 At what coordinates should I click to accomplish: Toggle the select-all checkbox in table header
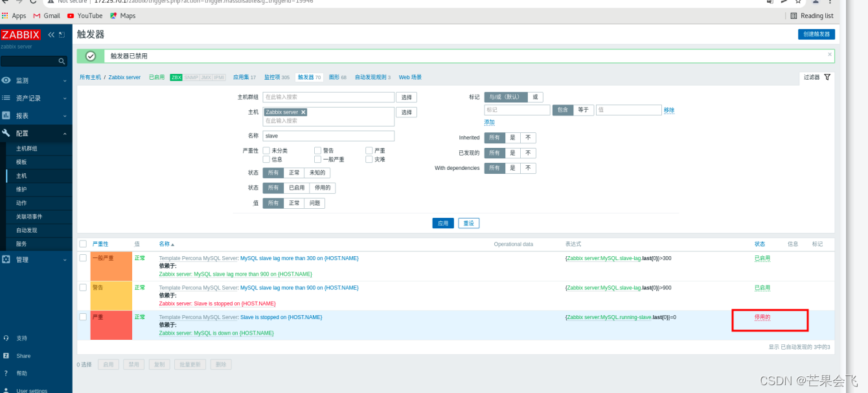click(83, 244)
